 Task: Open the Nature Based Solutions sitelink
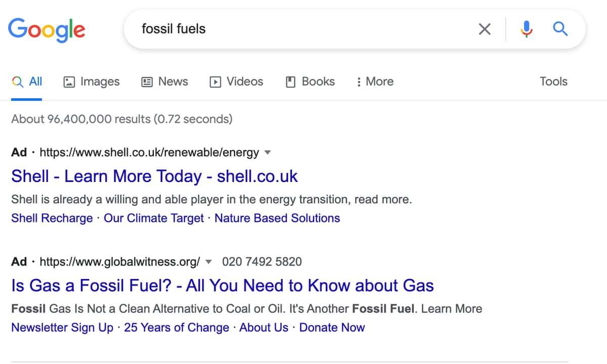[x=277, y=218]
